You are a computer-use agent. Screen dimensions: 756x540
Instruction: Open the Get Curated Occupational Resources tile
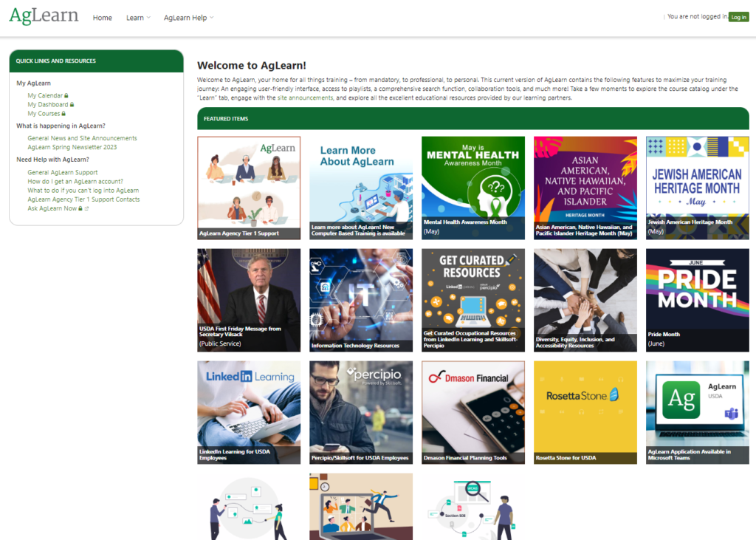pos(473,300)
